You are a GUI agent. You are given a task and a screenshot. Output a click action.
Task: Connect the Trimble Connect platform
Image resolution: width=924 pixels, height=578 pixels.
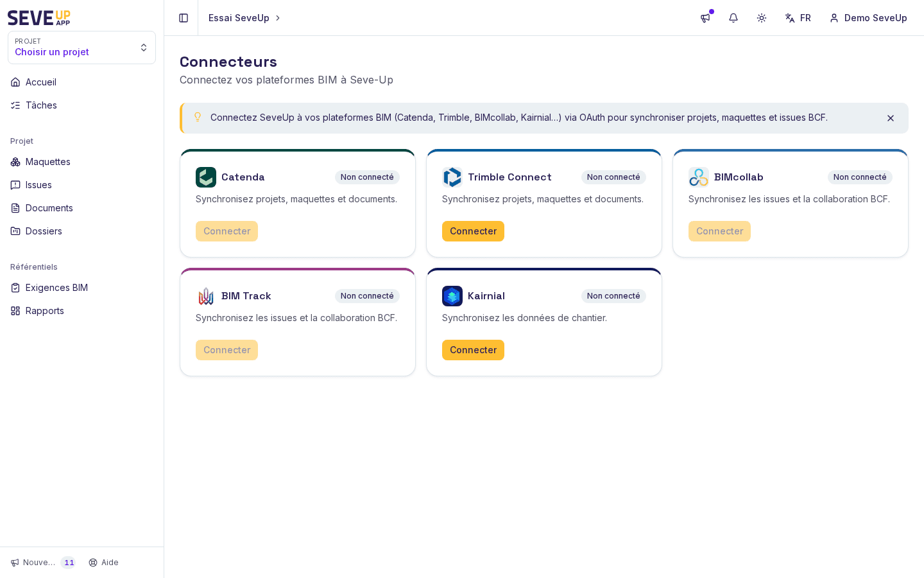click(x=473, y=231)
